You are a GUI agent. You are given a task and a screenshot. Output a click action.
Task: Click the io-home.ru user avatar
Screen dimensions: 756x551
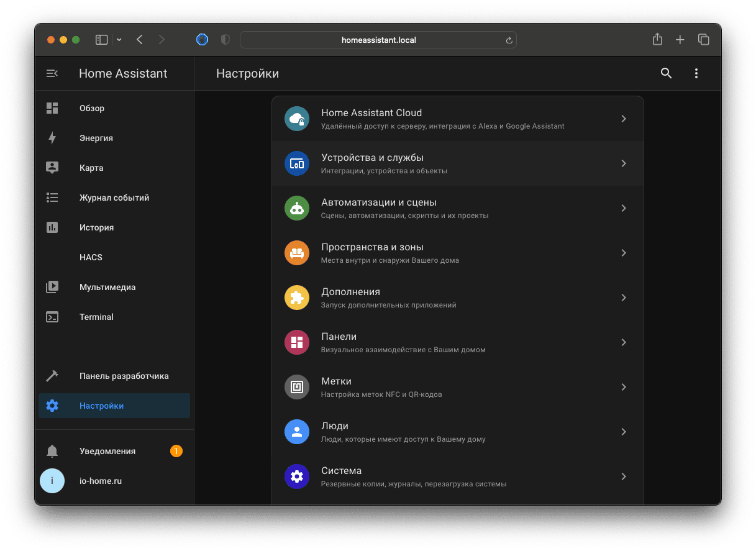52,481
